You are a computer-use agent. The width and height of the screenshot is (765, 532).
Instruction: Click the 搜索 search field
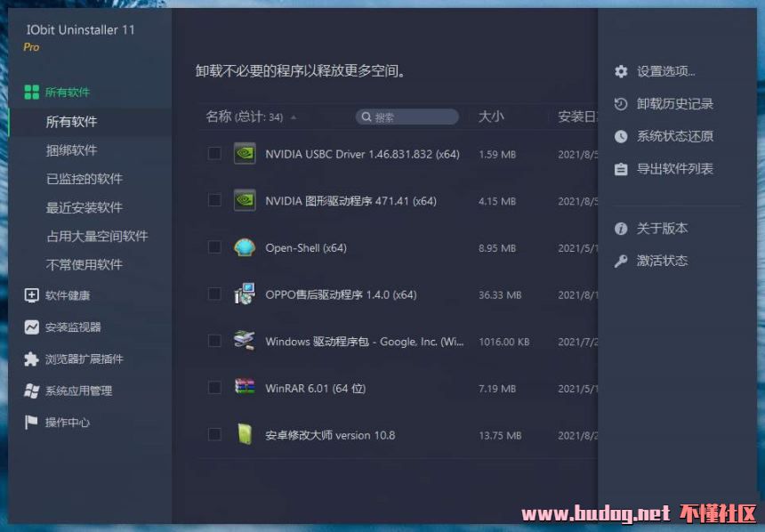(x=409, y=117)
